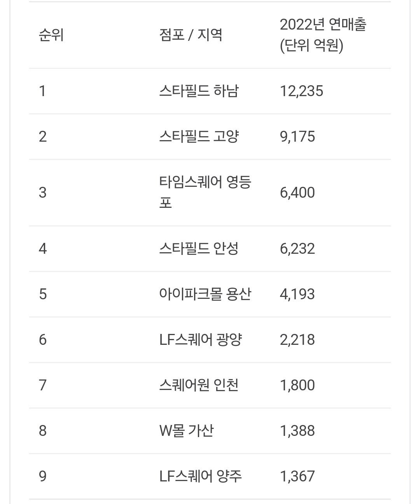This screenshot has width=420, height=504.
Task: Select the 6,232 sales figure
Action: 297,248
